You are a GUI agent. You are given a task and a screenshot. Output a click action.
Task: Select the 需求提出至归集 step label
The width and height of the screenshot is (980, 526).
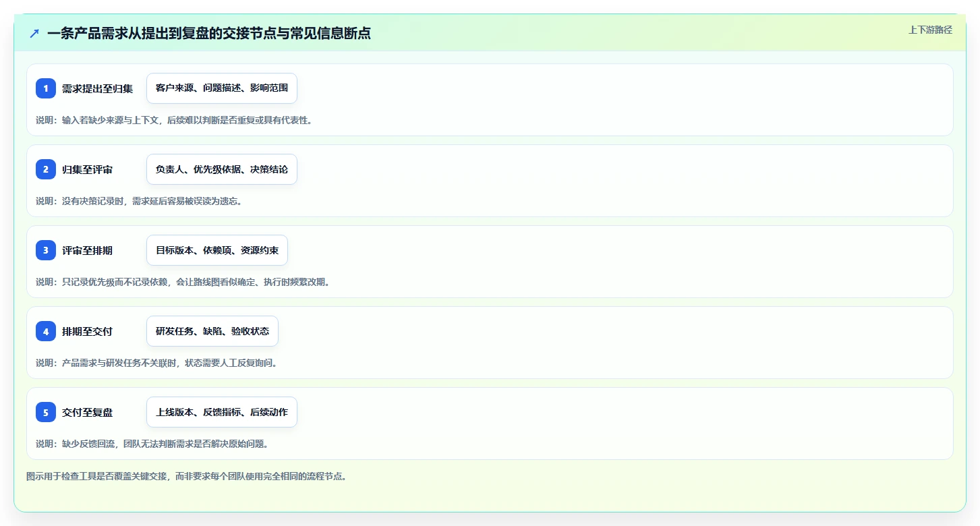tap(97, 88)
